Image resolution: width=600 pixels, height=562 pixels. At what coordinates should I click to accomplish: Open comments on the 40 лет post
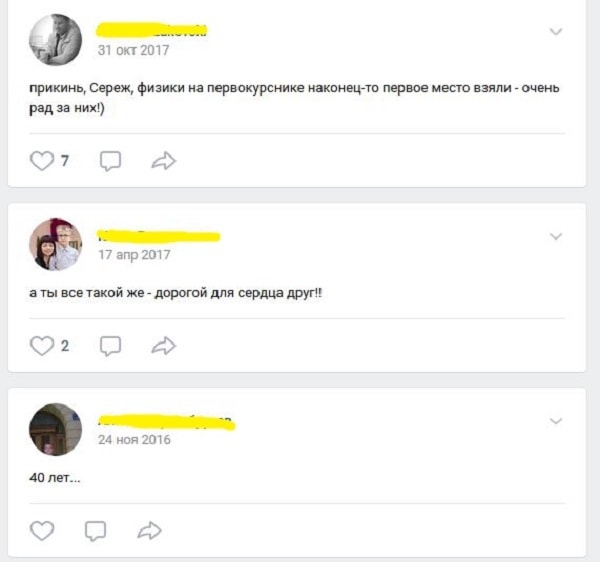coord(95,531)
